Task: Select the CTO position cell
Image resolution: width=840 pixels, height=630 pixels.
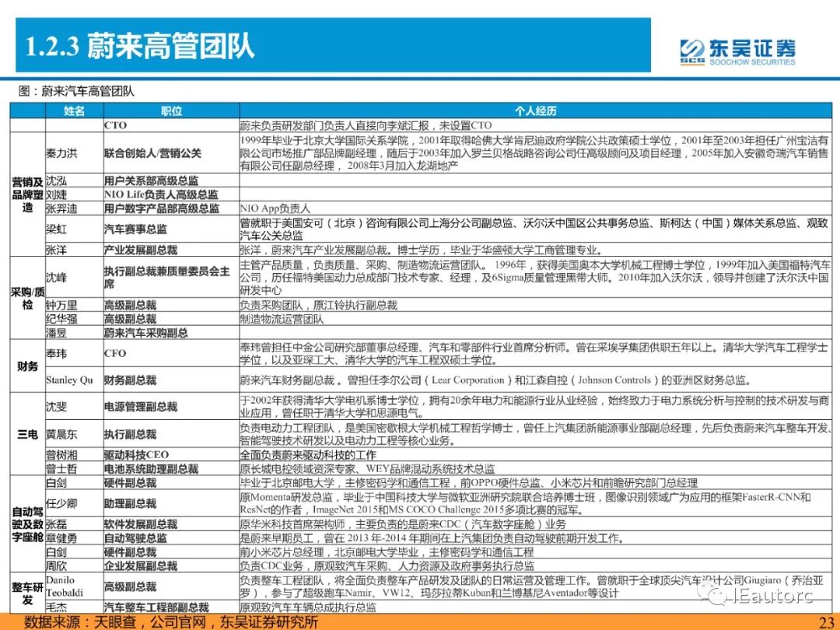Action: 171,124
